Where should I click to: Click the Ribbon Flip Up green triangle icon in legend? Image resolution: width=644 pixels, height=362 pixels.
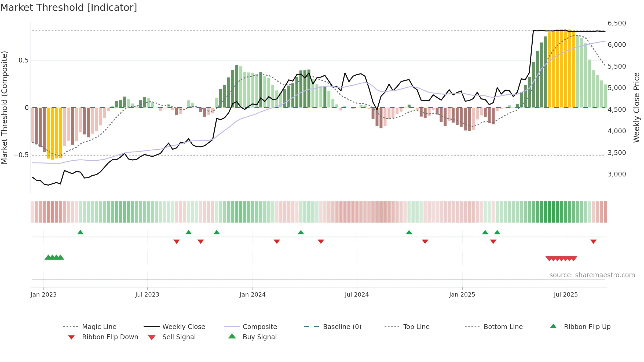553,326
